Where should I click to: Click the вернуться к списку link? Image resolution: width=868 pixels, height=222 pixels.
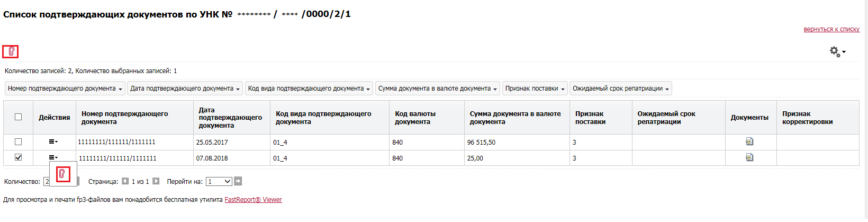click(831, 29)
